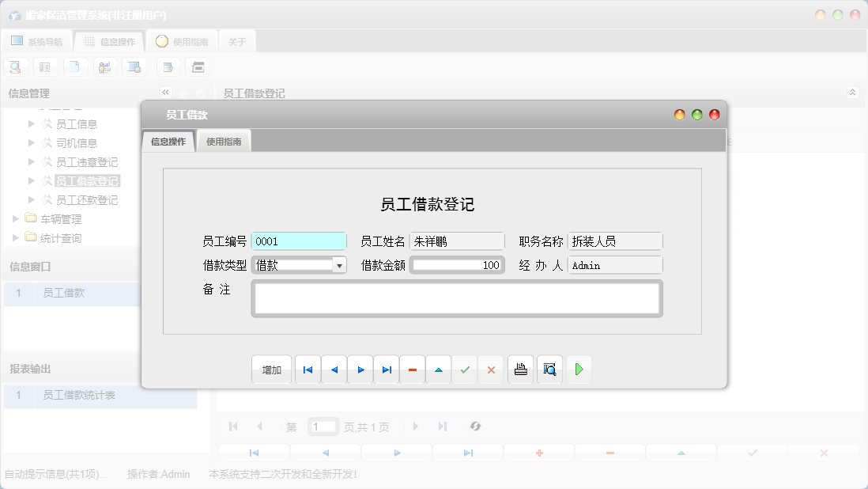Select 信息操作 tab in 员工借款 dialog

click(168, 142)
